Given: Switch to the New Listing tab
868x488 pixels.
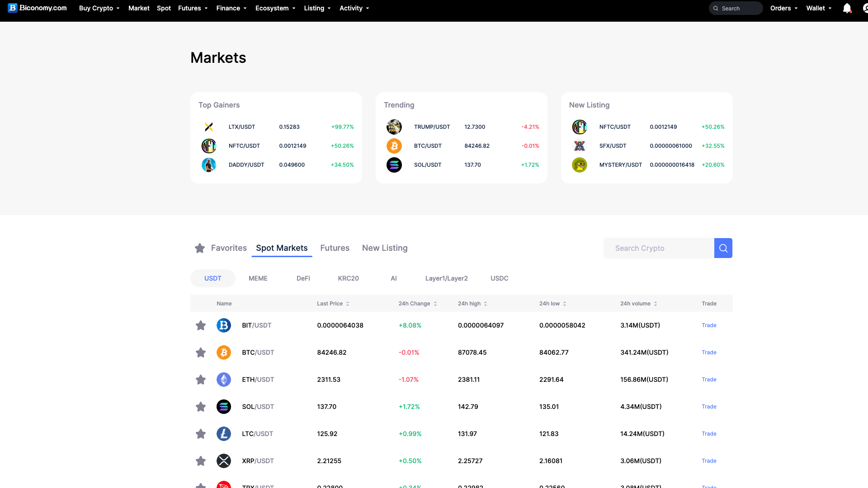Looking at the screenshot, I should 385,248.
